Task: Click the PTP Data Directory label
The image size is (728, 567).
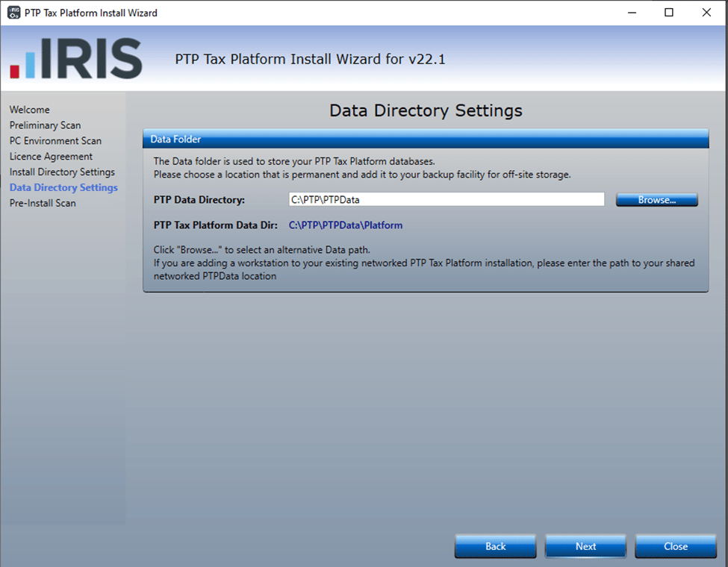Action: (199, 200)
